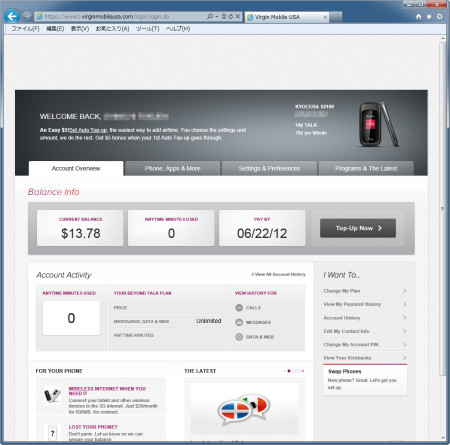The width and height of the screenshot is (450, 445).
Task: Open the View All Account History link
Action: click(x=279, y=274)
